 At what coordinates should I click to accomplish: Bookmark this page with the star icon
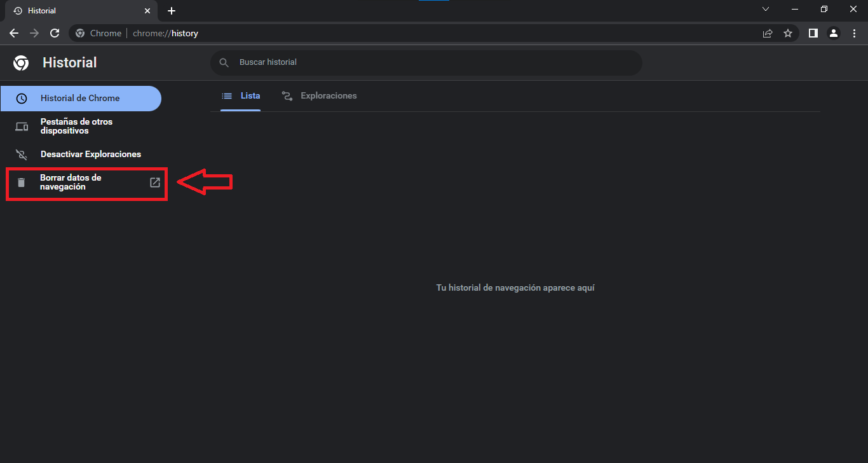click(x=788, y=33)
